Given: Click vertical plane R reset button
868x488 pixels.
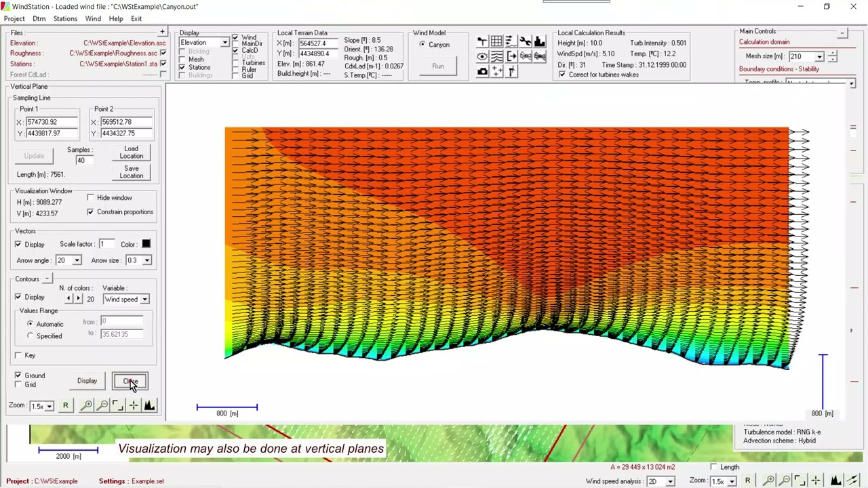Looking at the screenshot, I should coord(66,405).
